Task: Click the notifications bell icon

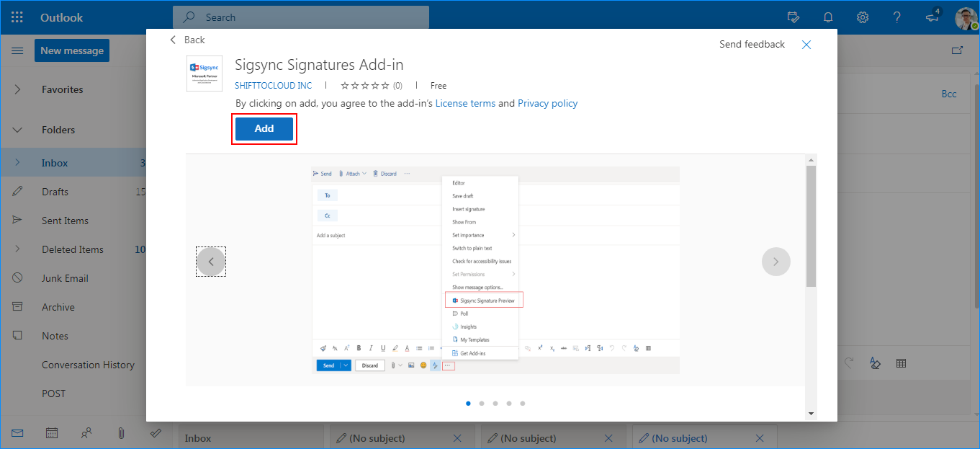Action: click(x=828, y=17)
